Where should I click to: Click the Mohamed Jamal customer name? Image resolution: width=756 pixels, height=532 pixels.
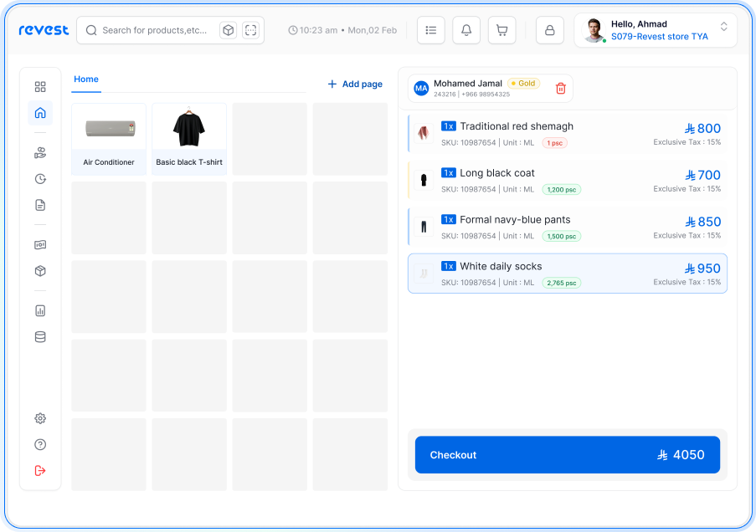coord(468,84)
